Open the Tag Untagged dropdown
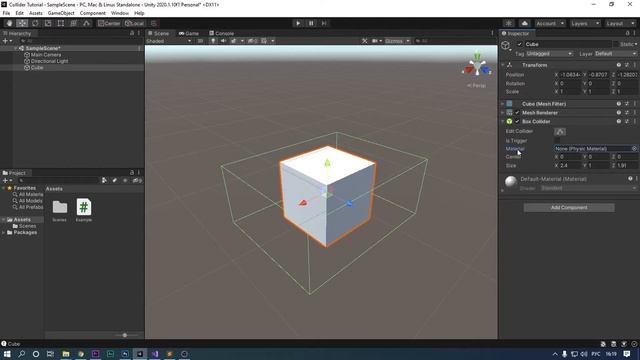 tap(549, 54)
